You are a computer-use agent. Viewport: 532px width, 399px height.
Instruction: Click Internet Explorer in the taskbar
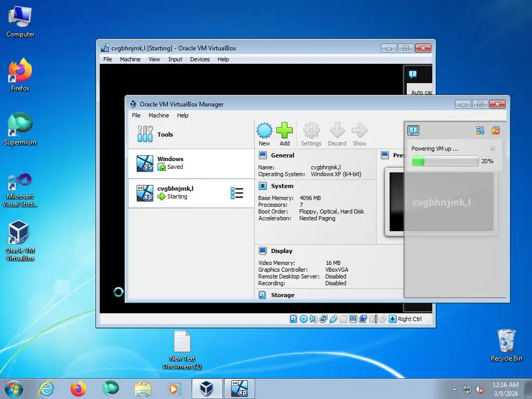(x=46, y=389)
